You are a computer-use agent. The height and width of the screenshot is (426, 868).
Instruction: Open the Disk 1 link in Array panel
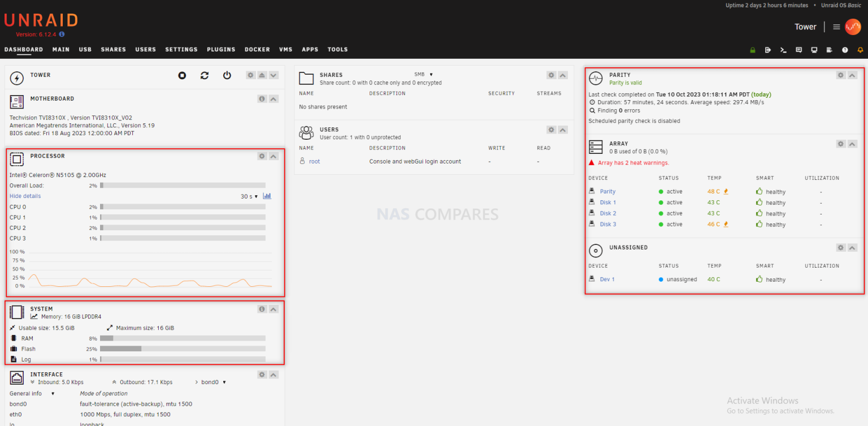click(x=608, y=202)
